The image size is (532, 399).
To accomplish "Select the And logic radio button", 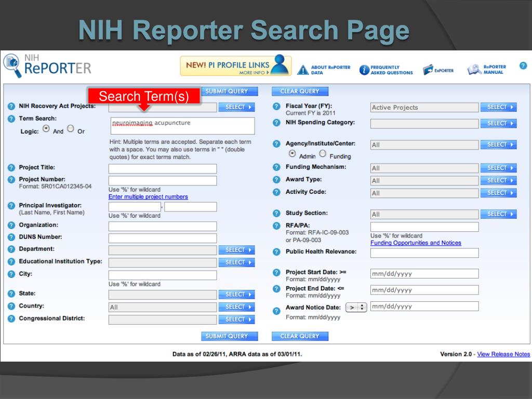I will point(46,129).
